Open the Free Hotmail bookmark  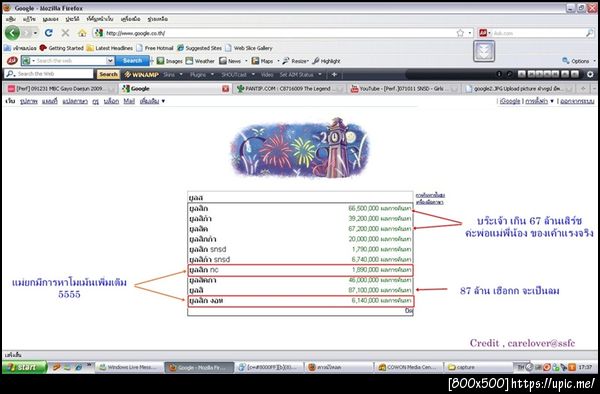(x=155, y=48)
